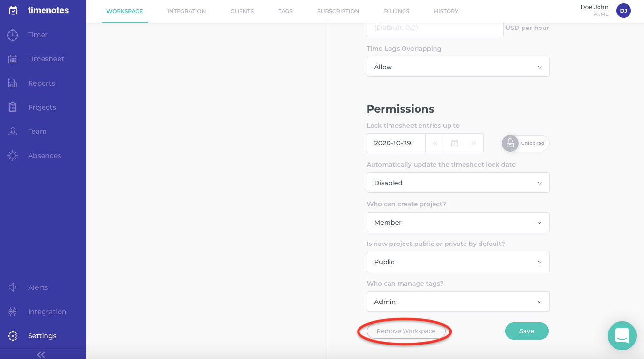Go to Settings in sidebar
This screenshot has height=359, width=644.
(x=42, y=336)
